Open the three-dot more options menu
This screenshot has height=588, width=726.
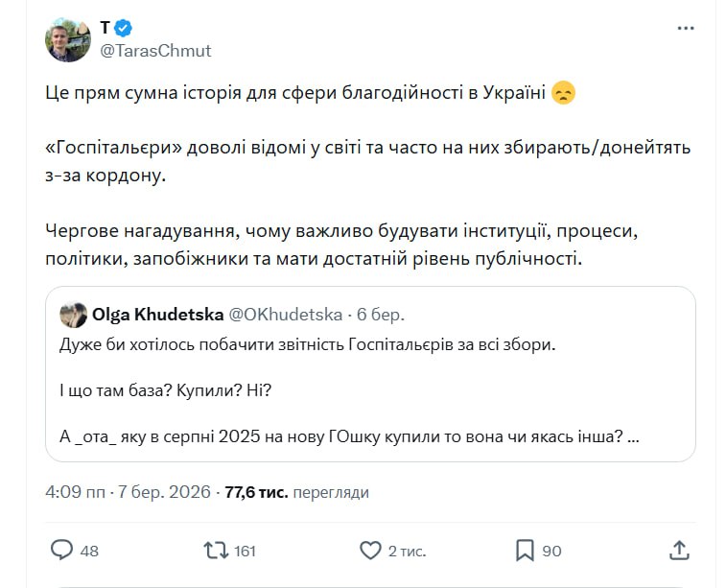pyautogui.click(x=685, y=29)
